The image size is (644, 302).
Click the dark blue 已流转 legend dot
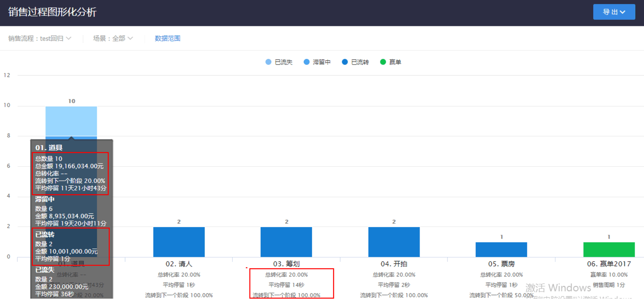(x=345, y=62)
